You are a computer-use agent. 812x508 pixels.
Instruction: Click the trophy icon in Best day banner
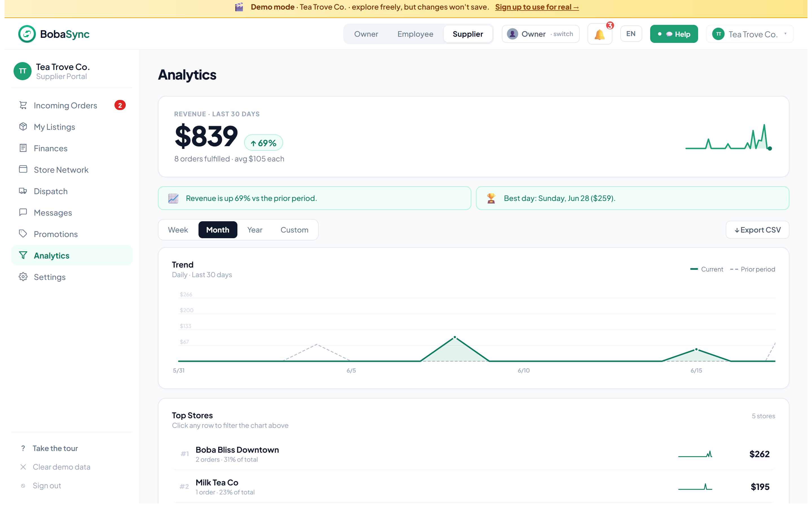491,198
